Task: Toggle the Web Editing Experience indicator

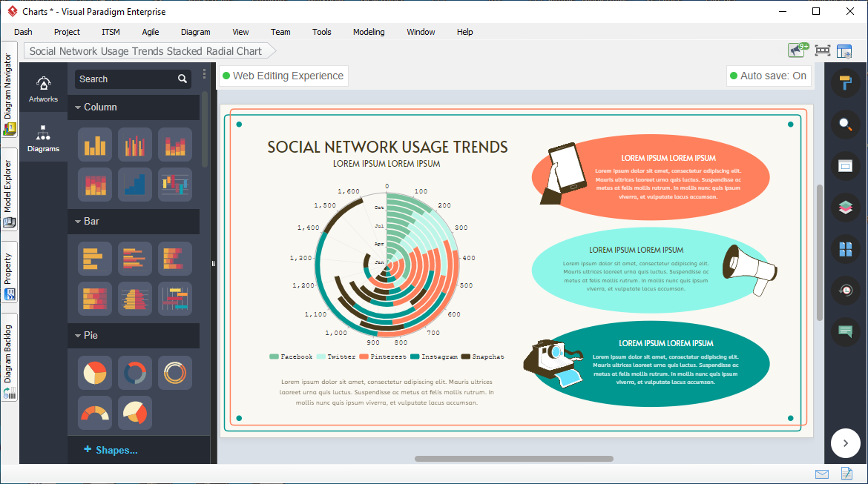Action: coord(283,76)
